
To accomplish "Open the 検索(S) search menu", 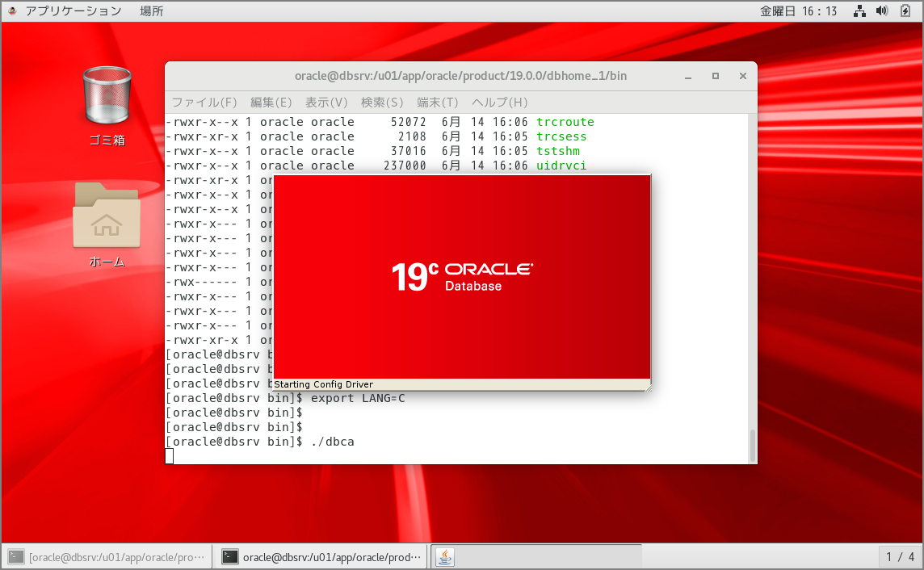I will (382, 103).
